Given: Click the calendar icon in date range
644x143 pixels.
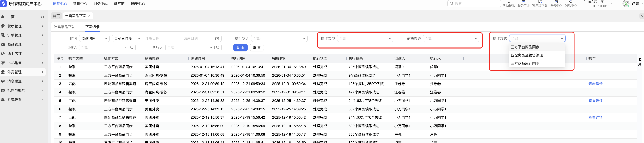Looking at the screenshot, I should click(217, 38).
